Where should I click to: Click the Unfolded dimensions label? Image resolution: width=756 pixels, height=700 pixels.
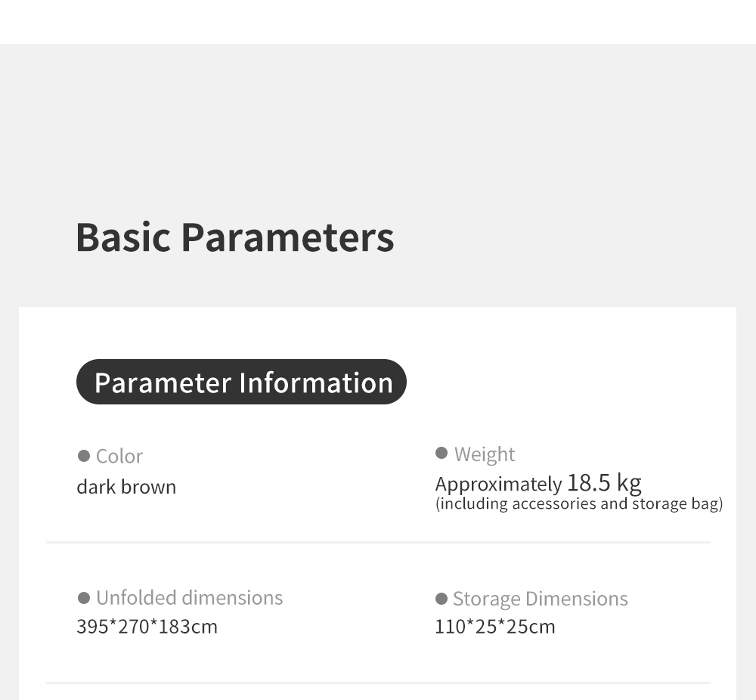(189, 598)
